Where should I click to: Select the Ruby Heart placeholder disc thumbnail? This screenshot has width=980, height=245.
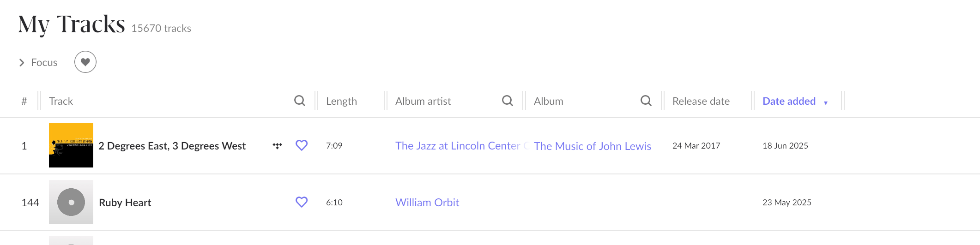71,202
